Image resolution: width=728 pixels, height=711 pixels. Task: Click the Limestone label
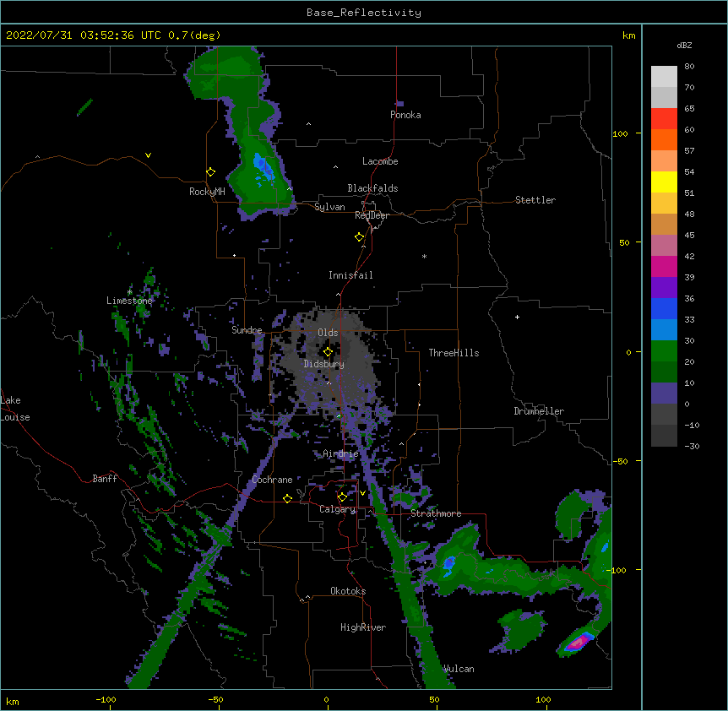pyautogui.click(x=129, y=301)
